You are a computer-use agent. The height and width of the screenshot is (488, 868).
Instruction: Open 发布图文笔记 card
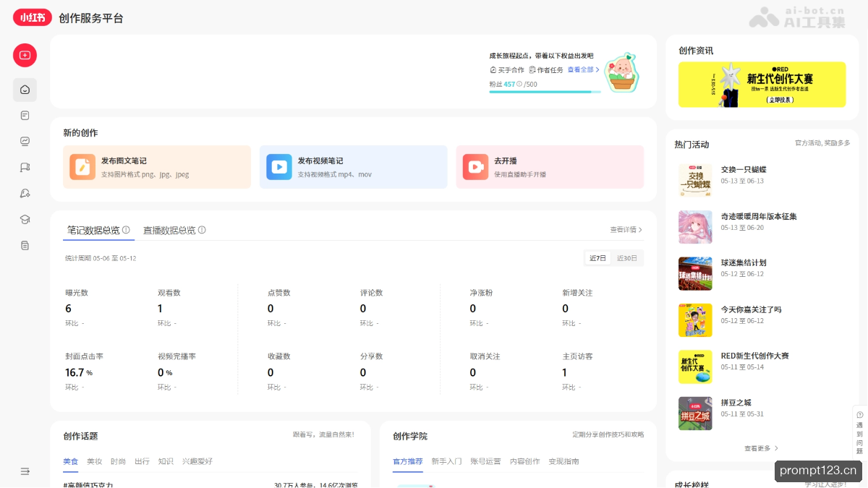pyautogui.click(x=157, y=167)
